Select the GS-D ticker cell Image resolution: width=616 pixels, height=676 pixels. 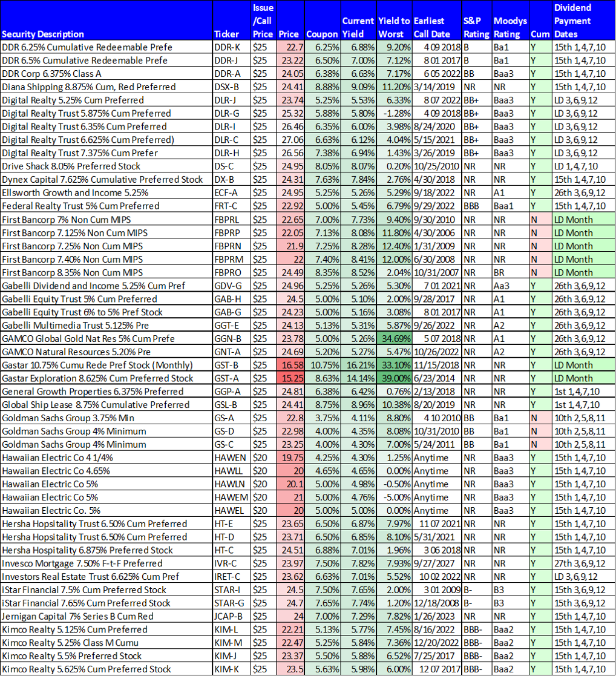[232, 431]
